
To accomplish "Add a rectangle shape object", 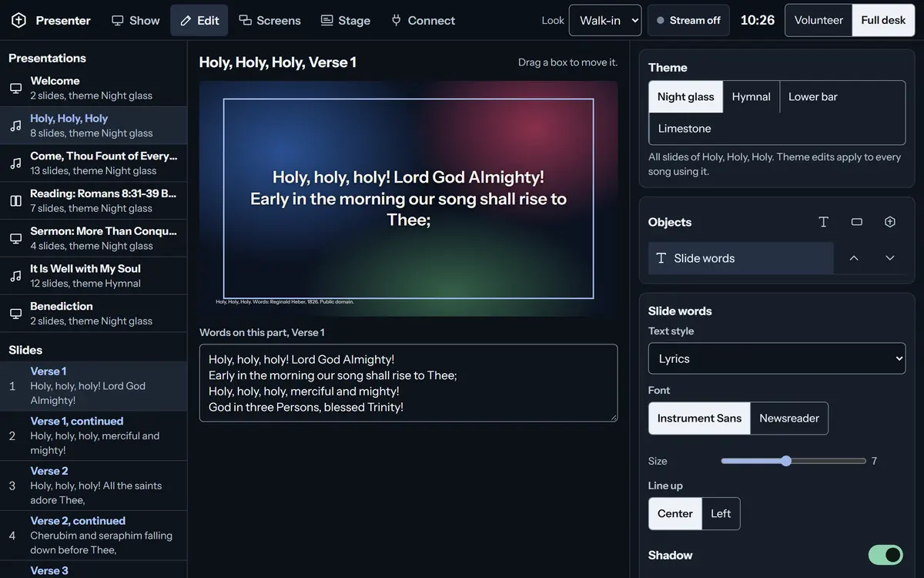I will click(x=857, y=222).
